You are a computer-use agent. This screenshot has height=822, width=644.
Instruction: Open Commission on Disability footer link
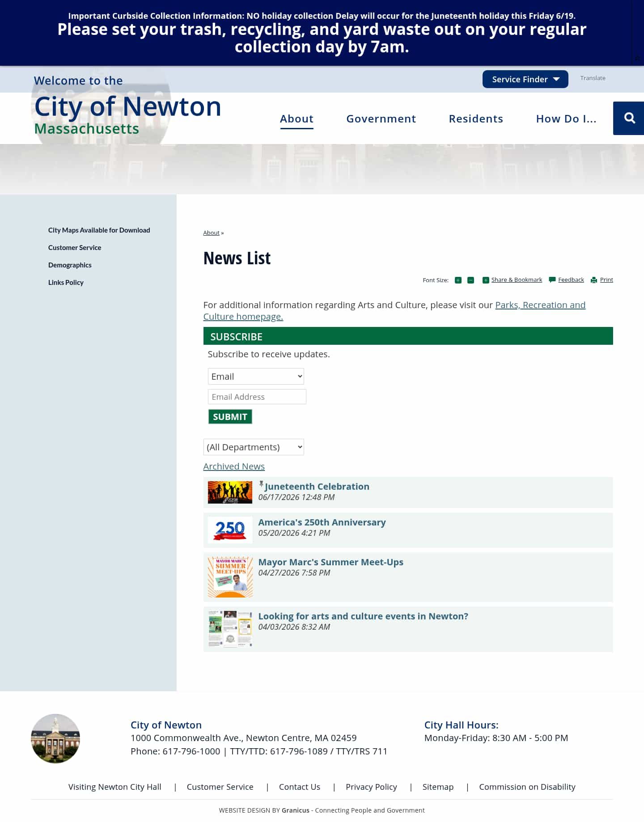[x=527, y=787]
